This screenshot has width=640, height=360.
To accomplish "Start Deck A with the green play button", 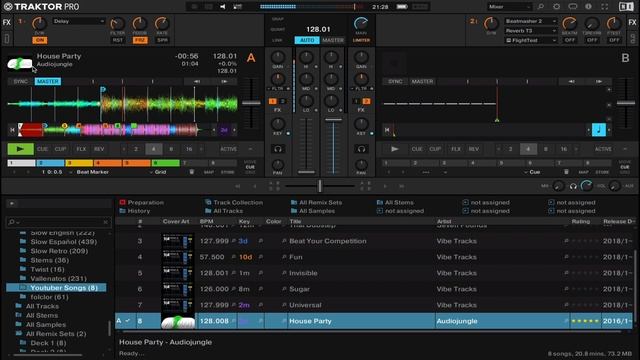I will click(20, 149).
